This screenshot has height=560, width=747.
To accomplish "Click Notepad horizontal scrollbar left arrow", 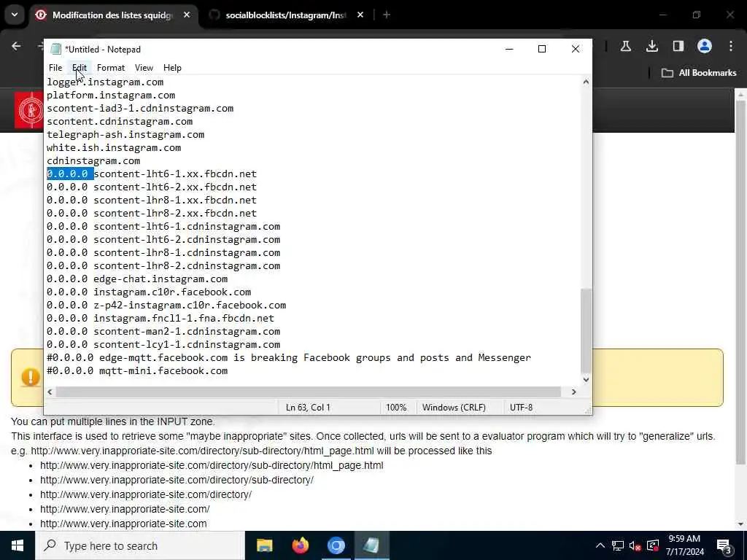I will [x=50, y=392].
